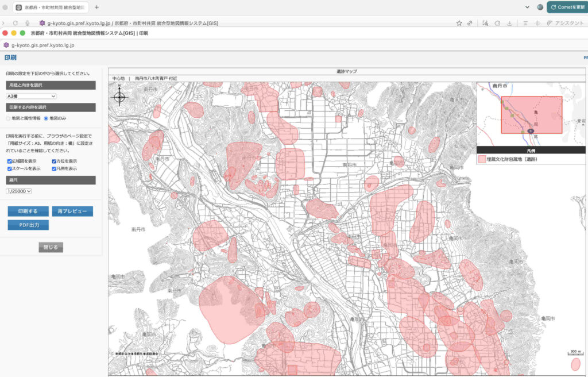Open the extensions puzzle icon
This screenshot has width=588, height=377.
[x=497, y=23]
